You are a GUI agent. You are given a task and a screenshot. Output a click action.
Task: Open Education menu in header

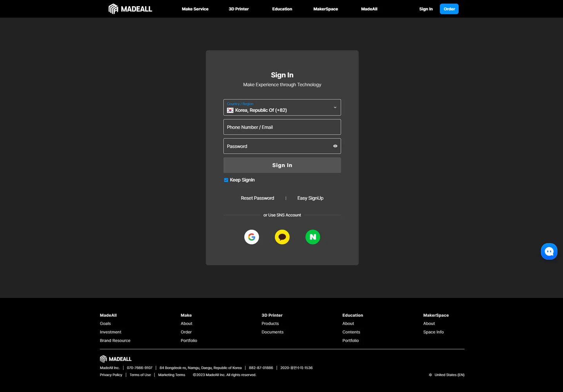(282, 9)
